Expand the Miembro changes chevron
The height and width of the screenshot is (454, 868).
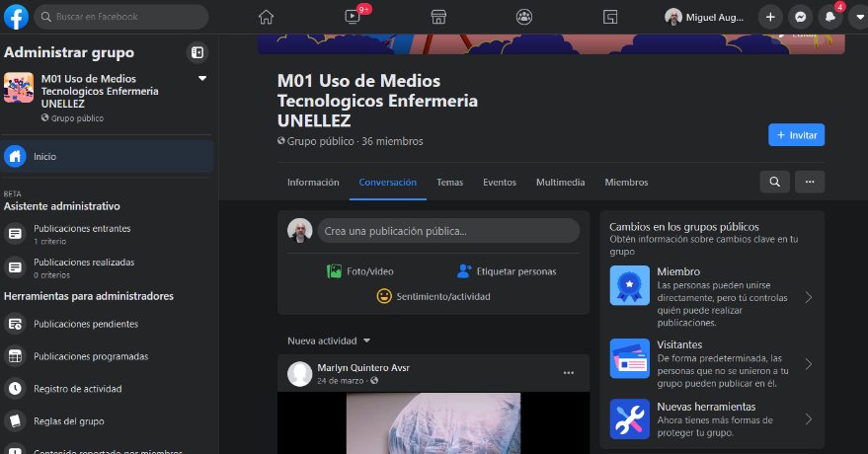pyautogui.click(x=808, y=297)
